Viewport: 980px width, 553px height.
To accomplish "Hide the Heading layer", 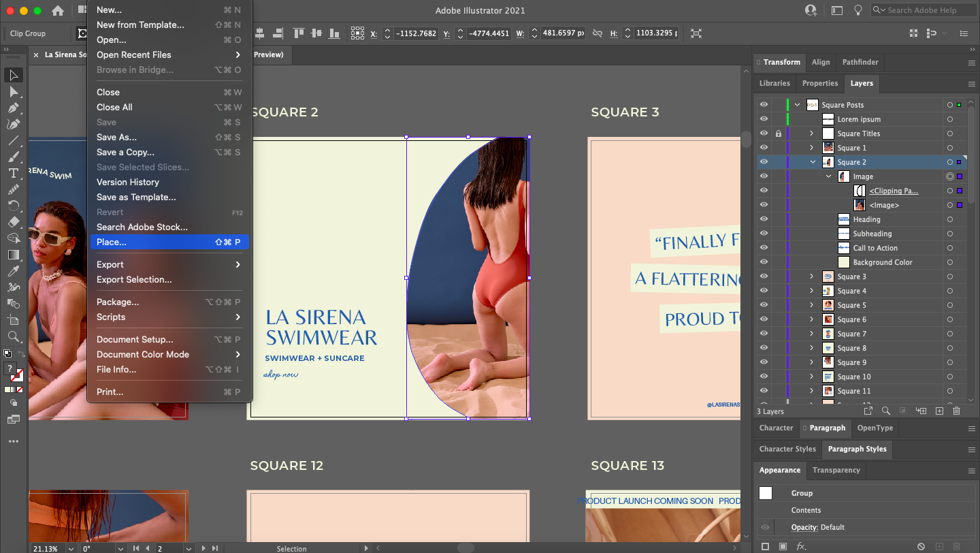I will click(764, 219).
